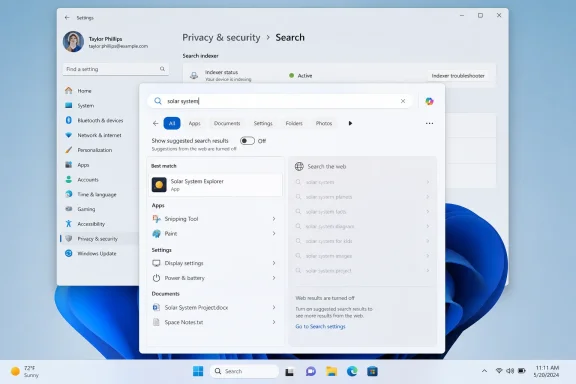Screen dimensions: 576x384
Task: Expand Display settings result chevron
Action: [274, 263]
